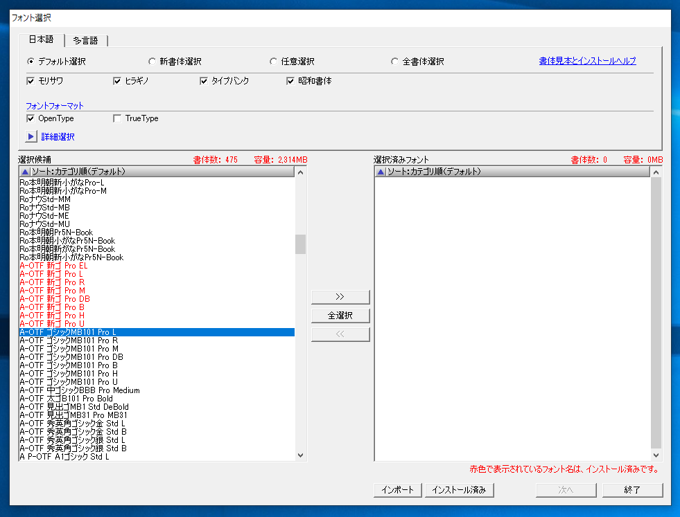
Task: Select the Ro本明朝新がなPr5N-Book font row
Action: pyautogui.click(x=157, y=249)
